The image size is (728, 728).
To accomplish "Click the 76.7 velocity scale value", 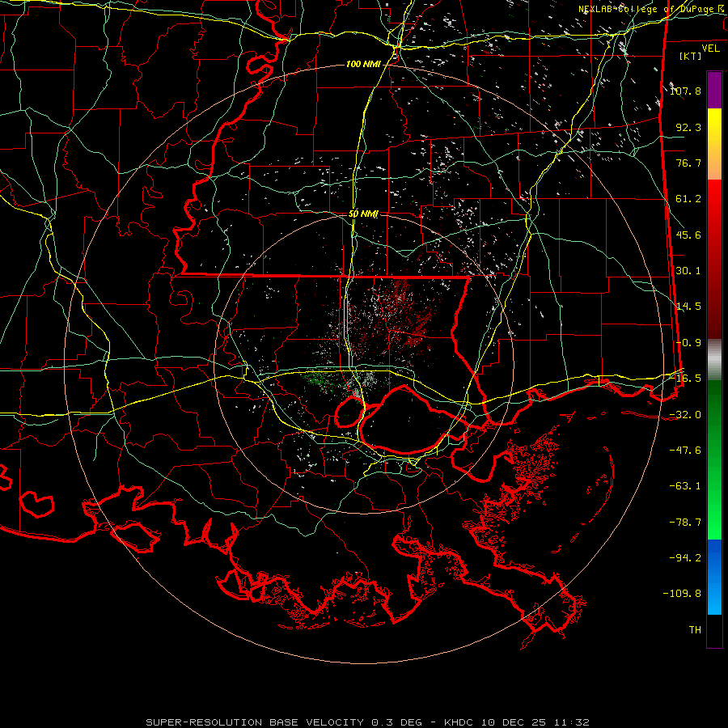I will [688, 163].
